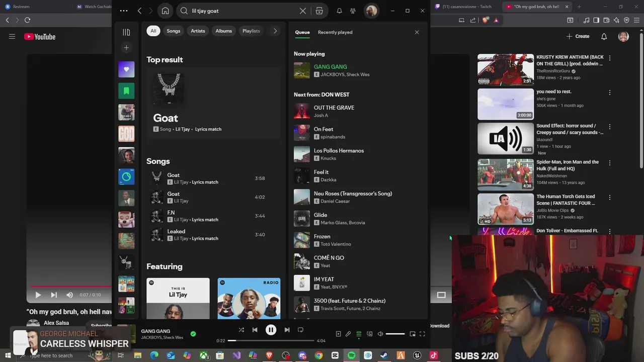Play the YouTube video
Image resolution: width=644 pixels, height=362 pixels.
tap(38, 295)
